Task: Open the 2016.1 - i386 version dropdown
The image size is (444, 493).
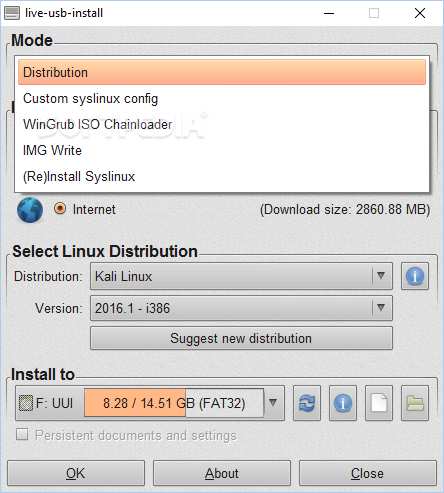Action: 241,308
